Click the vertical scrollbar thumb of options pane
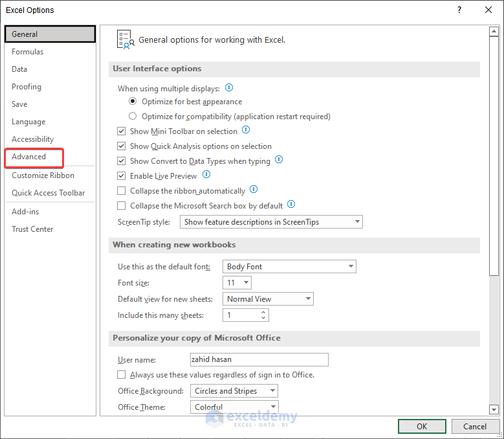504x439 pixels. pos(494,156)
